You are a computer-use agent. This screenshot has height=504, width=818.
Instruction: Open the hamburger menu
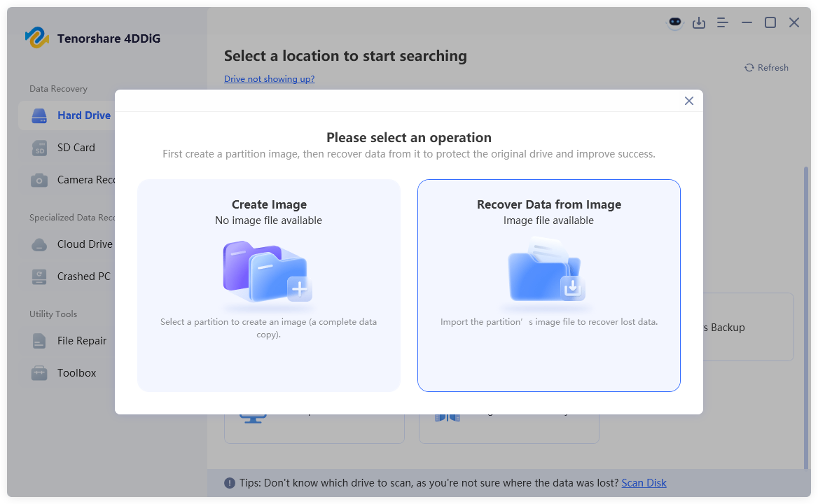[x=723, y=22]
